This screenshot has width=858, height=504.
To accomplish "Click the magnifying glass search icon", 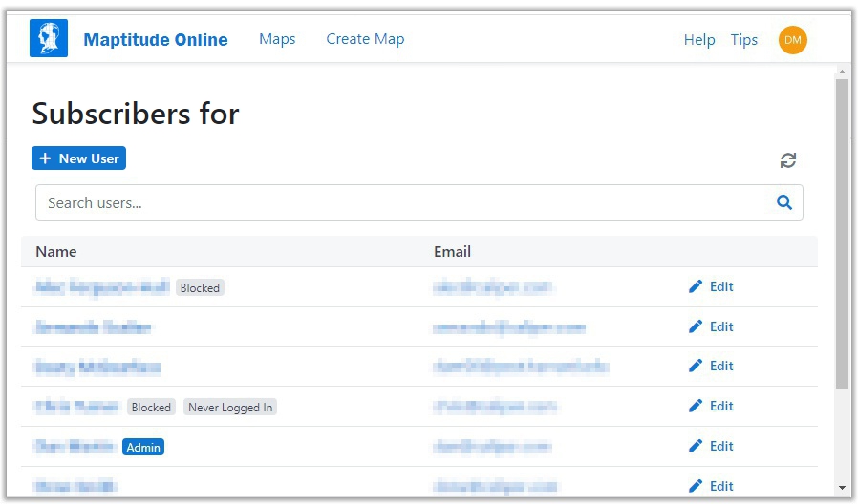I will click(x=784, y=202).
